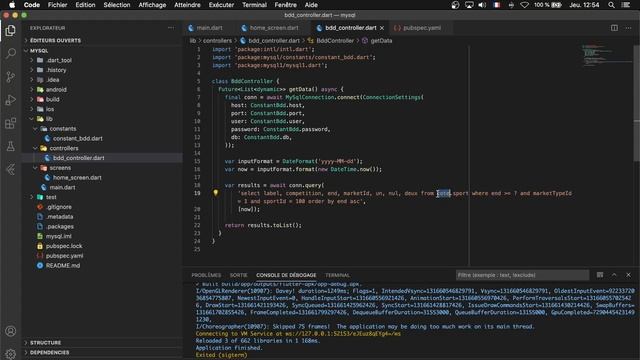The height and width of the screenshot is (360, 640).
Task: Open Spotlight search in menu bar
Action: coord(611,5)
